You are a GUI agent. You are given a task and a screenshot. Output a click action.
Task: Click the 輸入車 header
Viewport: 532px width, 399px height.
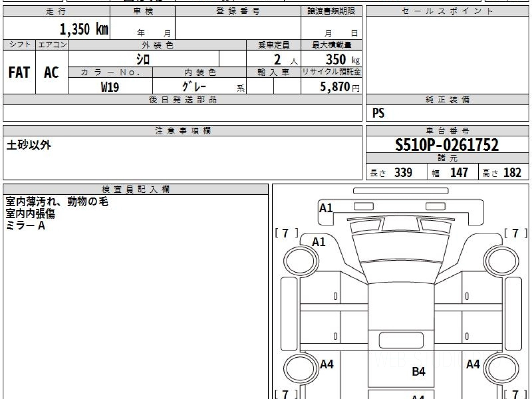274,72
